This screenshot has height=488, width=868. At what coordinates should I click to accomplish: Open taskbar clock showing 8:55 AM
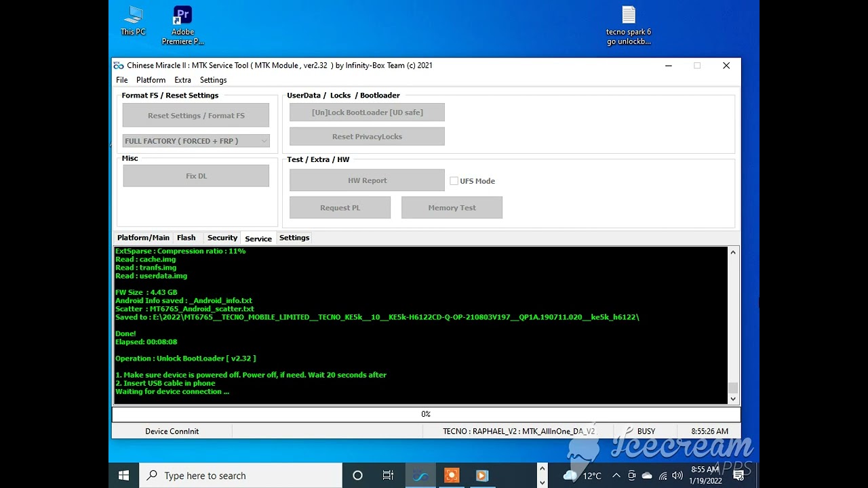tap(705, 475)
